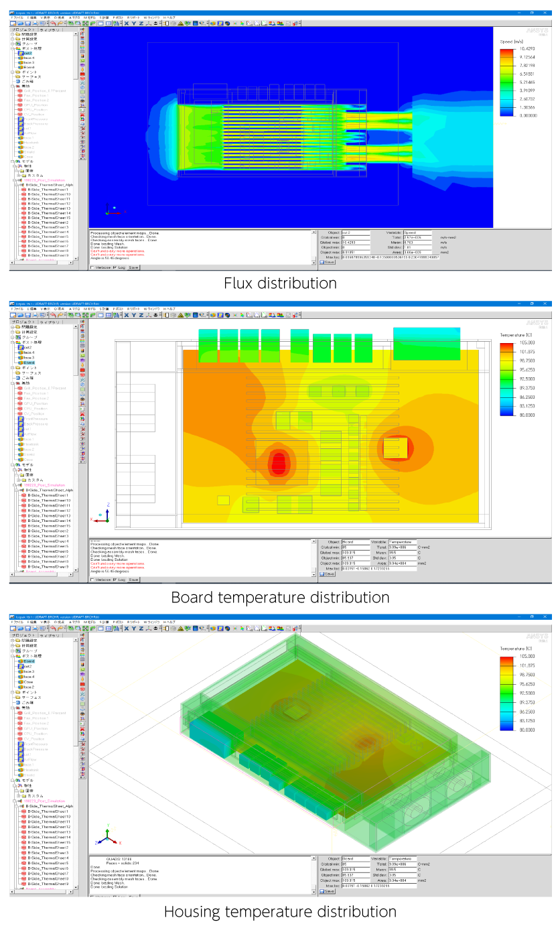Click Save button beside Log in top window
560x928 pixels.
pyautogui.click(x=134, y=267)
